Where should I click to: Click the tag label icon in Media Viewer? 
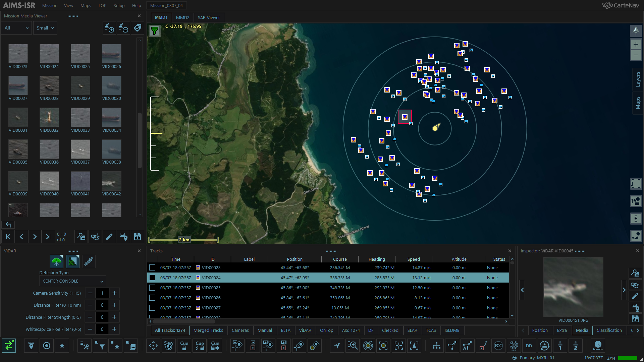(138, 28)
